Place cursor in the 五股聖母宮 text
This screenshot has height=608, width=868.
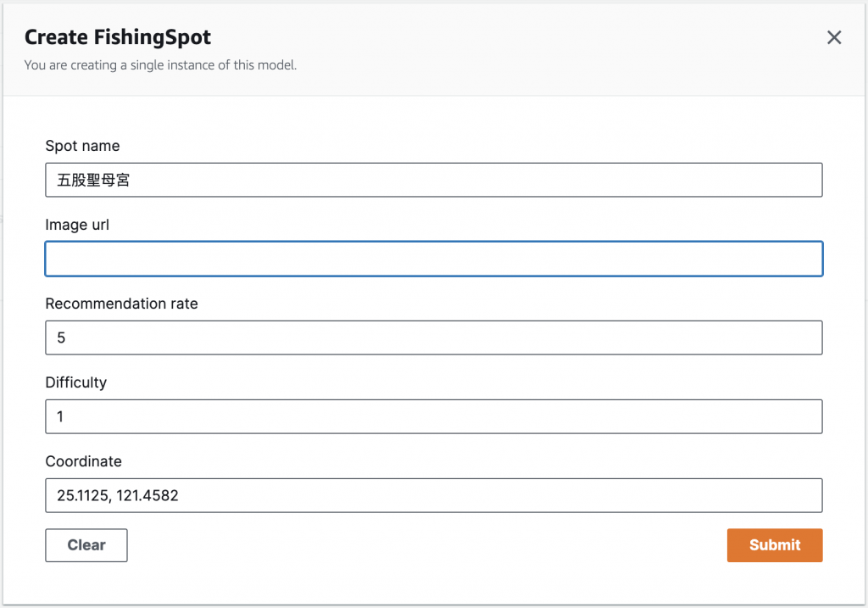click(93, 180)
